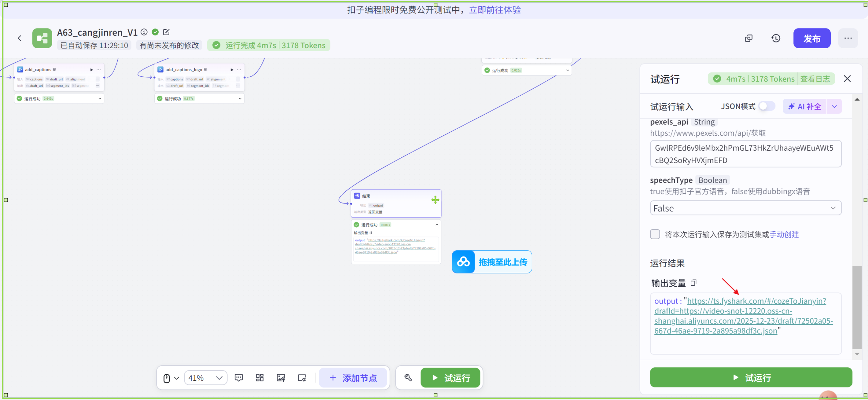
Task: Open the 41% zoom level dropdown
Action: tap(205, 378)
